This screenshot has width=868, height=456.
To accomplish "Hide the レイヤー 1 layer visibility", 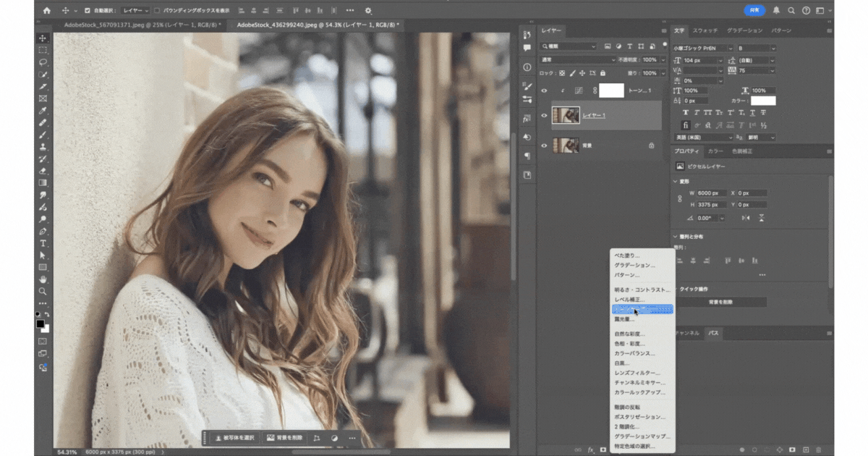I will 544,116.
